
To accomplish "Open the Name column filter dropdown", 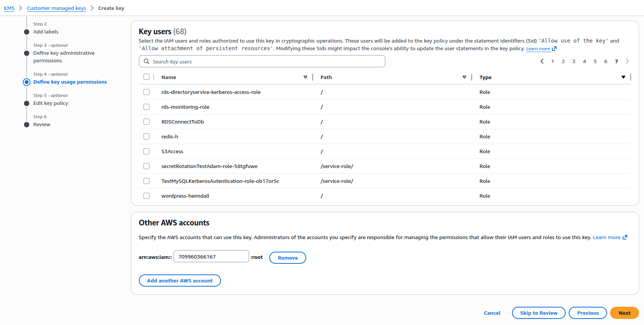I will 305,77.
